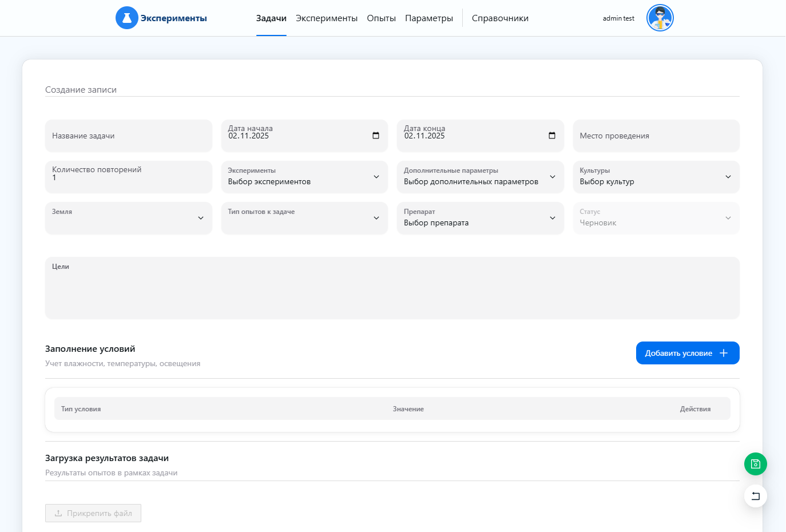Open calendar picker for Дата начала
786x532 pixels.
point(376,136)
